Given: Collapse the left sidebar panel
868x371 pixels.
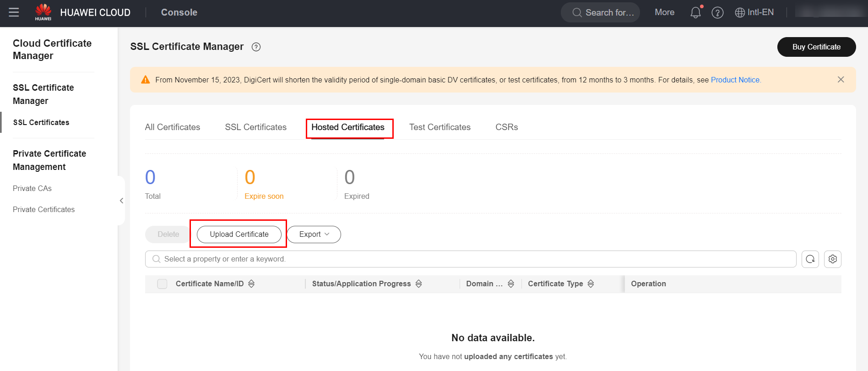Looking at the screenshot, I should coord(121,201).
